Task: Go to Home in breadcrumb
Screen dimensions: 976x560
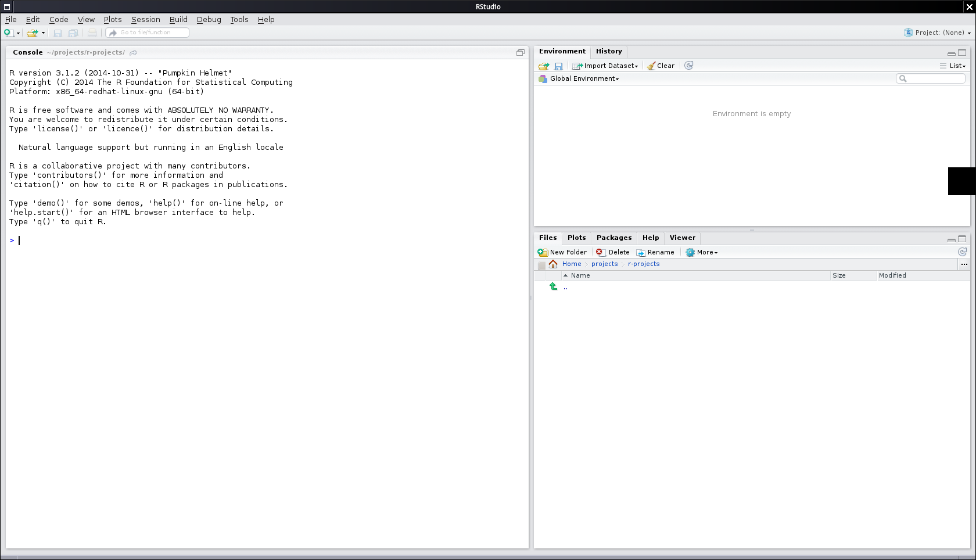Action: [572, 264]
